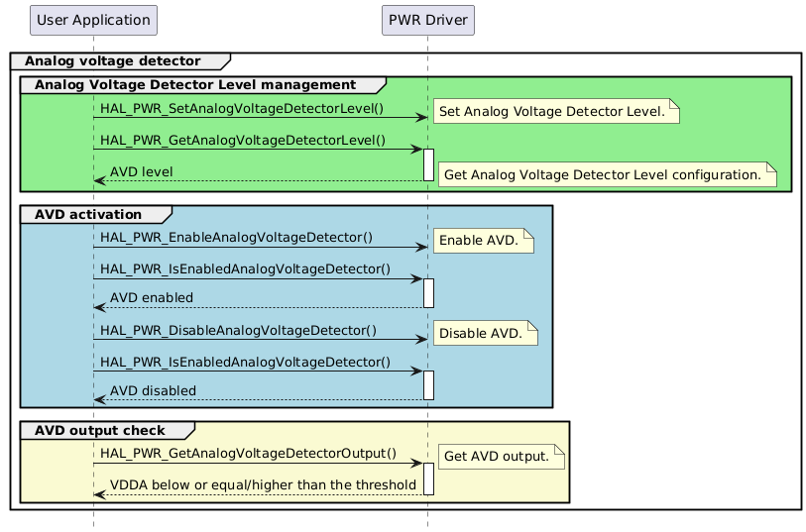Click the 'Enable AVD.' note
This screenshot has width=806, height=532.
coord(484,241)
